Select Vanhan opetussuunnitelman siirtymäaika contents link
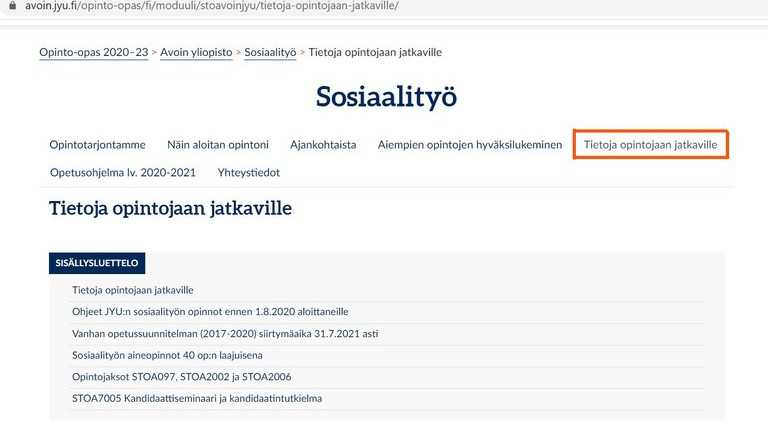 coord(225,333)
